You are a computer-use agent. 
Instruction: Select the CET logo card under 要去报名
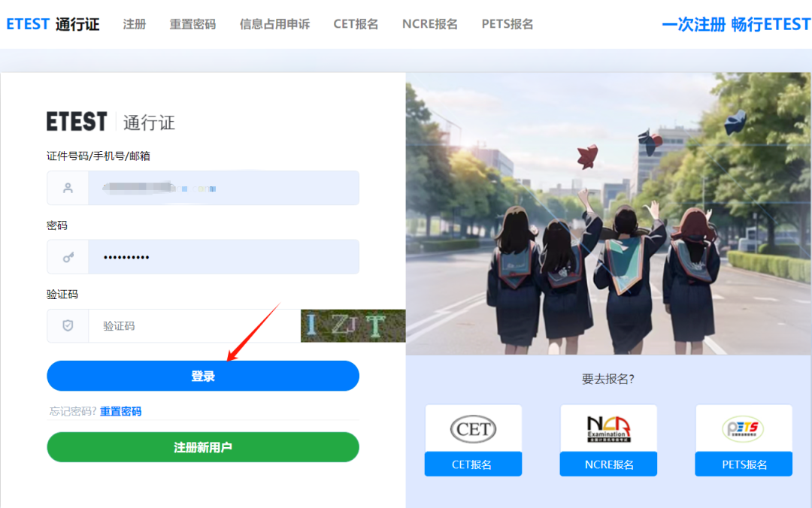(x=473, y=428)
